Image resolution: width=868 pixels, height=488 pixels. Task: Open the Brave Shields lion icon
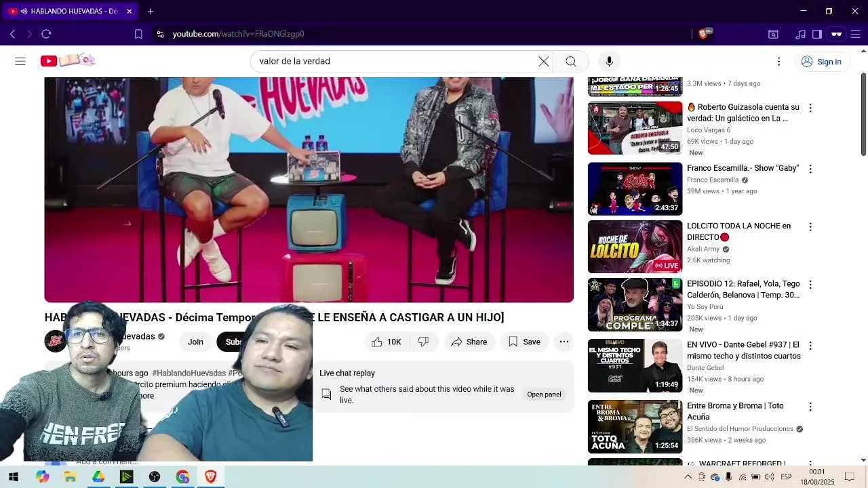click(x=703, y=34)
